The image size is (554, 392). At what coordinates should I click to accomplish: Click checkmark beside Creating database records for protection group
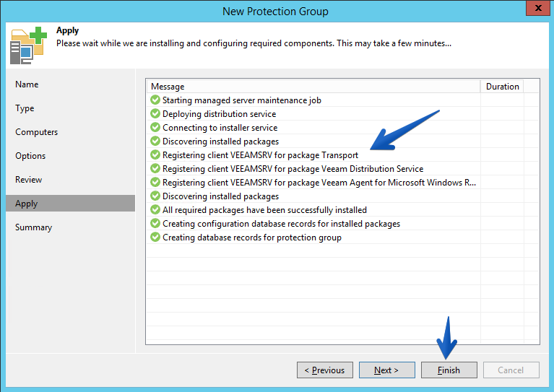click(155, 237)
